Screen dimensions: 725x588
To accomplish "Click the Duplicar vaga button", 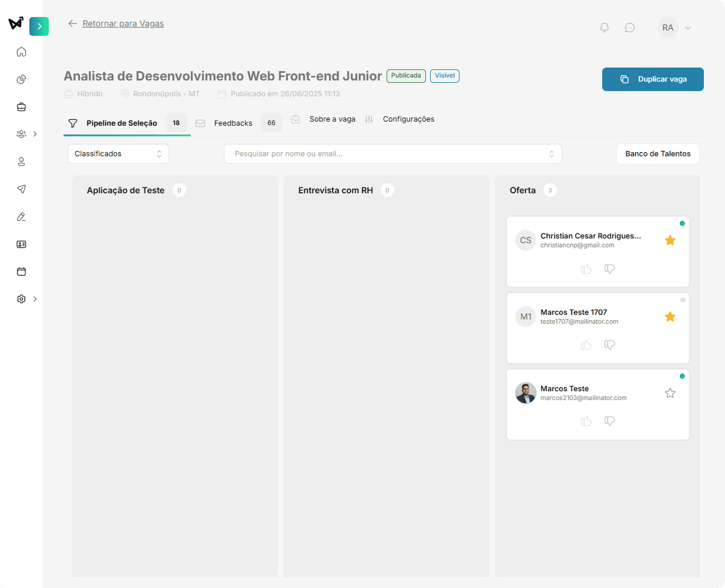I will point(653,79).
